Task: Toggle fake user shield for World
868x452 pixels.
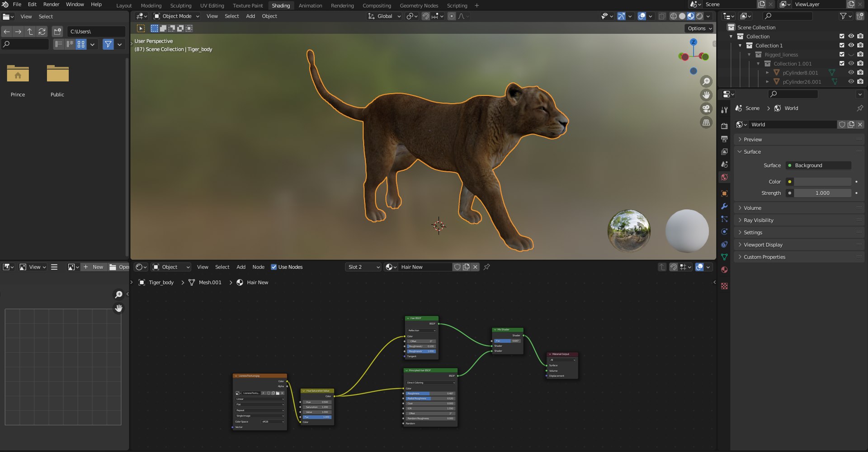Action: 842,125
